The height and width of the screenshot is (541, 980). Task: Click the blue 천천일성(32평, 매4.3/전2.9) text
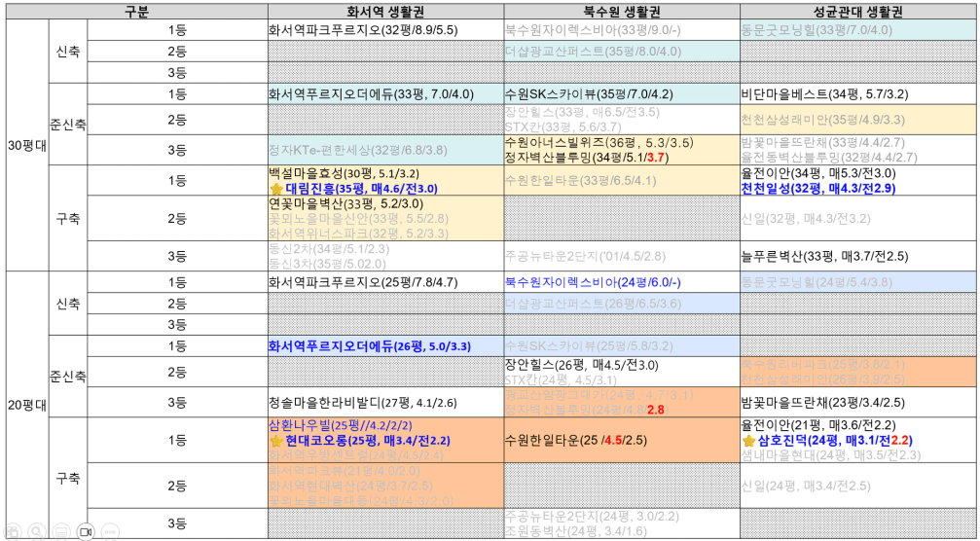818,188
